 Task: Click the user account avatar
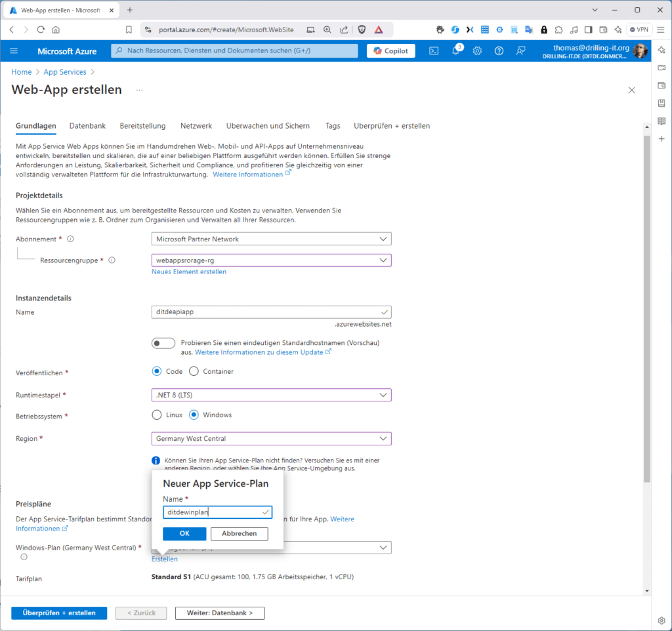click(x=640, y=51)
